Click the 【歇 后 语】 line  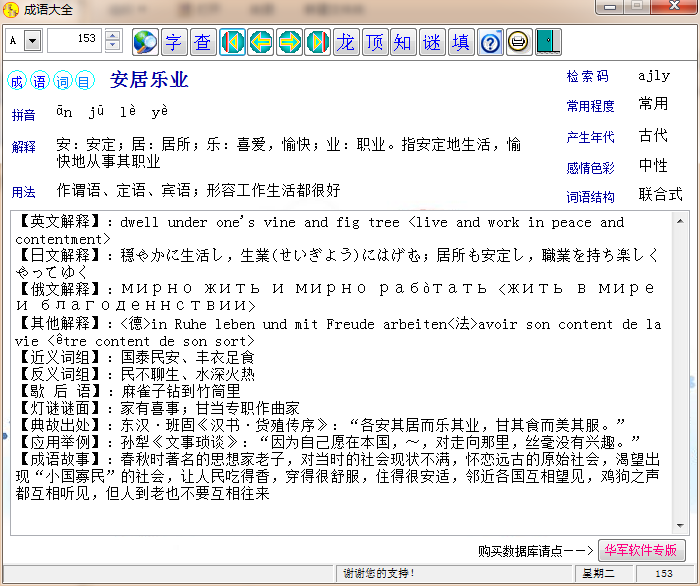(128, 391)
